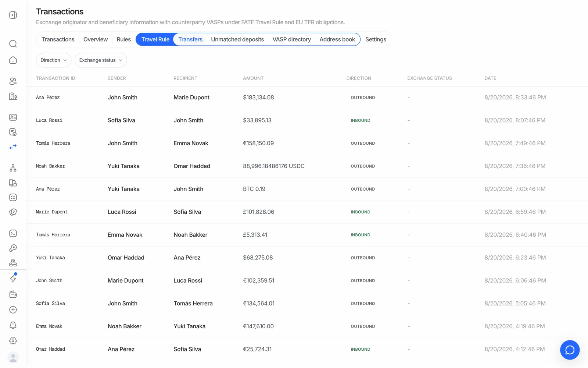Click the date 8/20/2026, 4:19:46 PM
This screenshot has height=368, width=588.
click(x=514, y=326)
